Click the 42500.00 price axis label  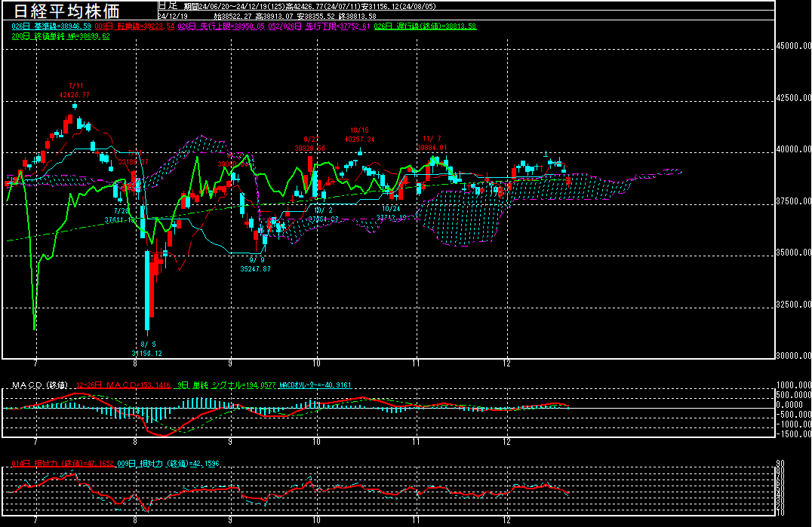(793, 98)
